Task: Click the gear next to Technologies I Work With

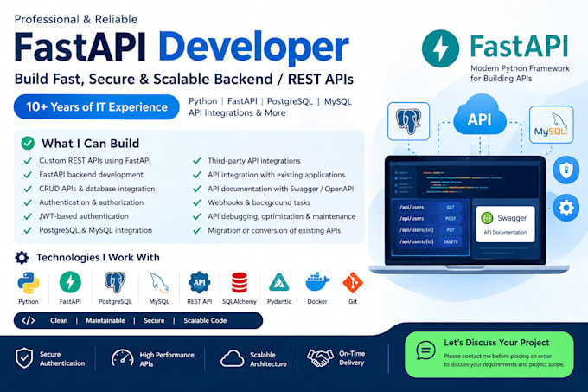Action: pos(22,257)
